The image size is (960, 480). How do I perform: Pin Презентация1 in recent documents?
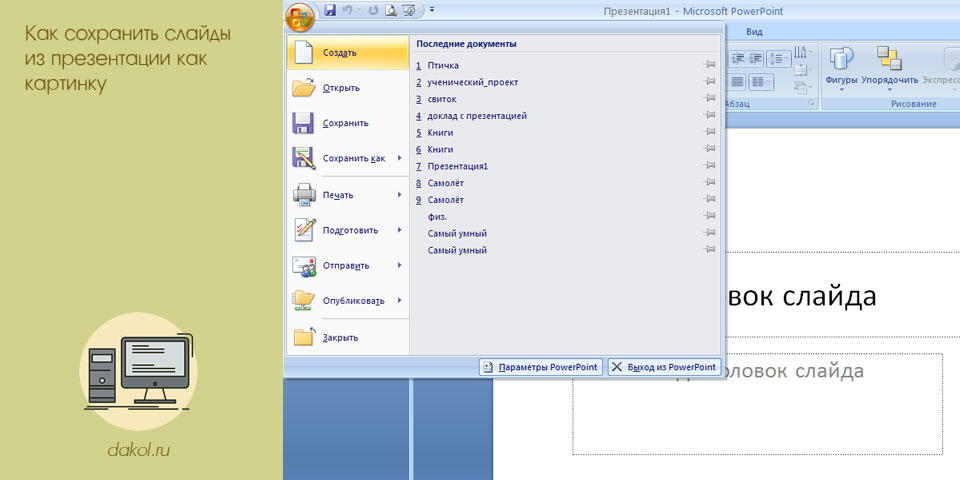point(710,165)
